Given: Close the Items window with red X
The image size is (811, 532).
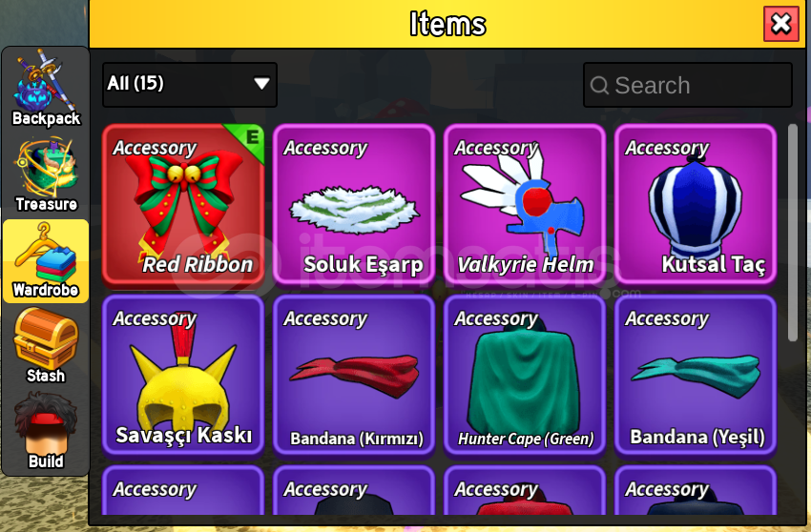Looking at the screenshot, I should tap(781, 24).
